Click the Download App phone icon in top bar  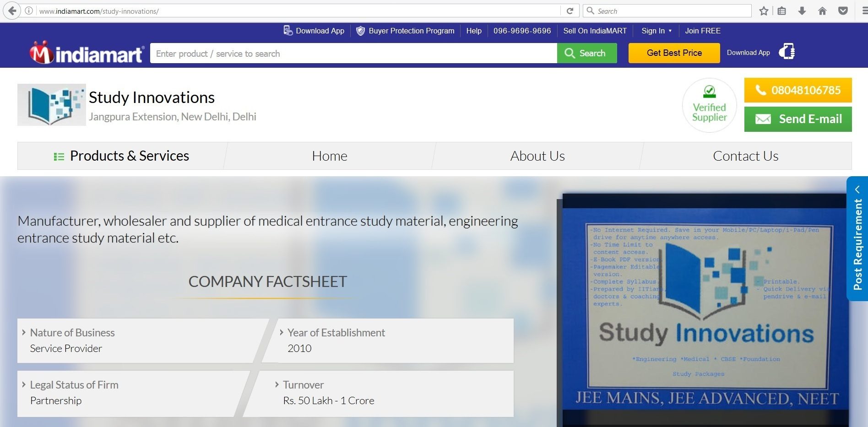click(288, 31)
